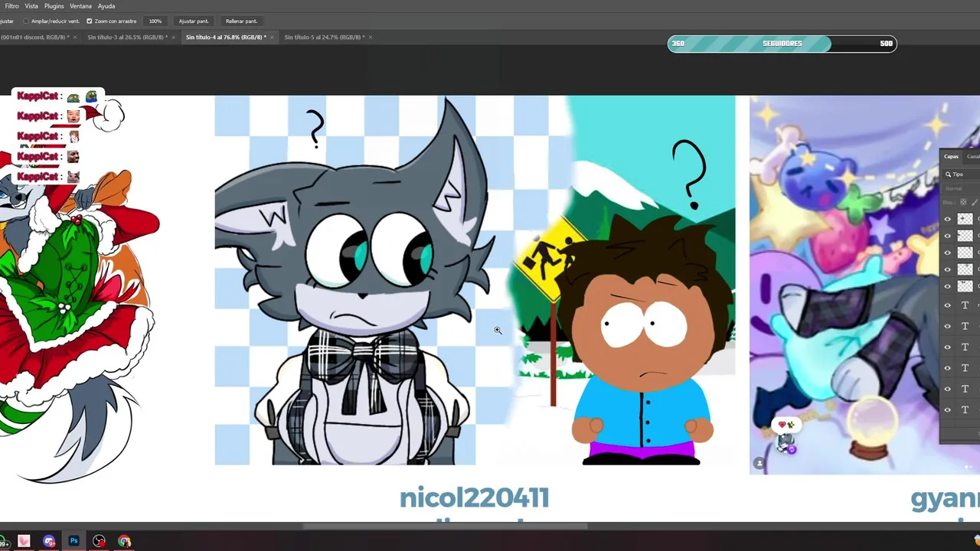The width and height of the screenshot is (980, 551).
Task: Select the last text layer T icon
Action: tap(965, 409)
